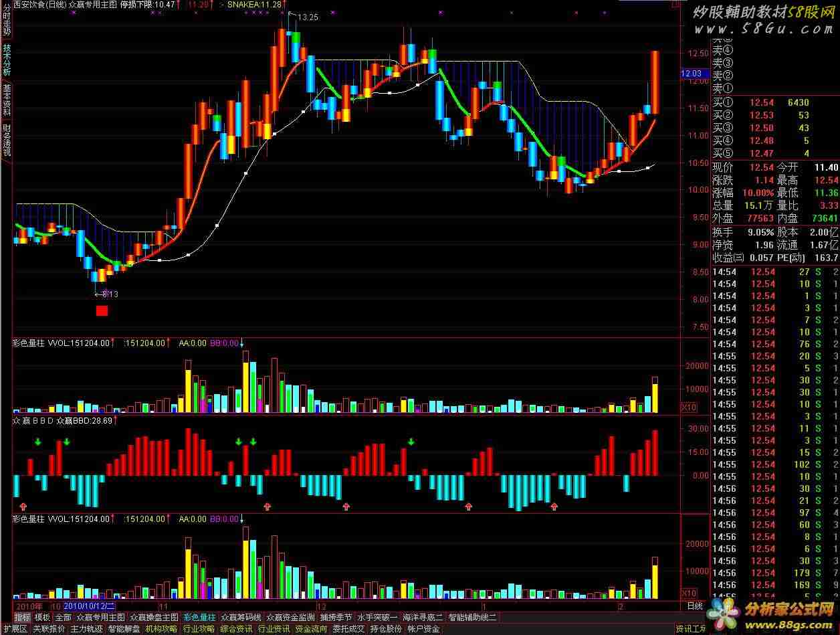The width and height of the screenshot is (840, 635).
Task: Click the rightmost green down arrow in 众赢BBD panel
Action: pos(411,442)
